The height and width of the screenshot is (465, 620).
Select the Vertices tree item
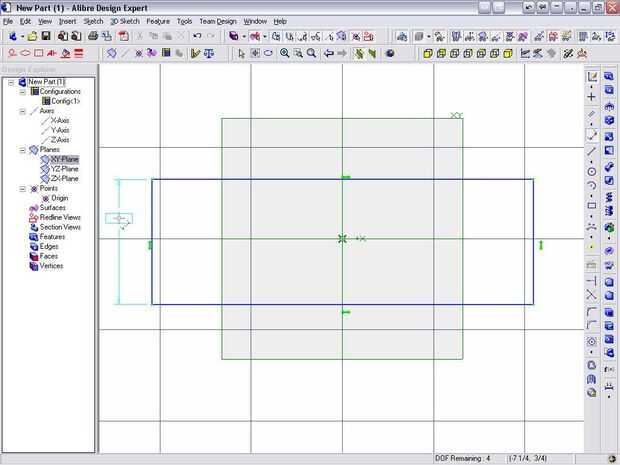tap(51, 266)
